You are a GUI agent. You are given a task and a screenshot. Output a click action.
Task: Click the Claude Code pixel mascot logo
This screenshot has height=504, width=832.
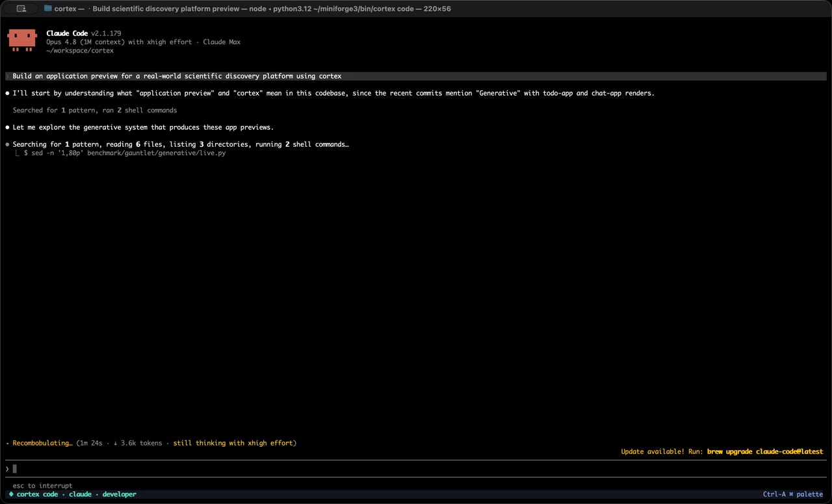pyautogui.click(x=22, y=40)
